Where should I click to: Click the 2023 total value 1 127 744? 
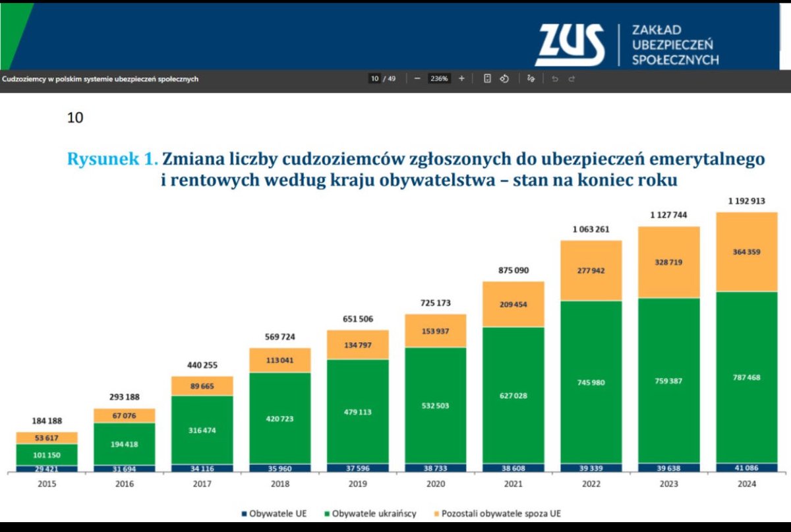[669, 216]
